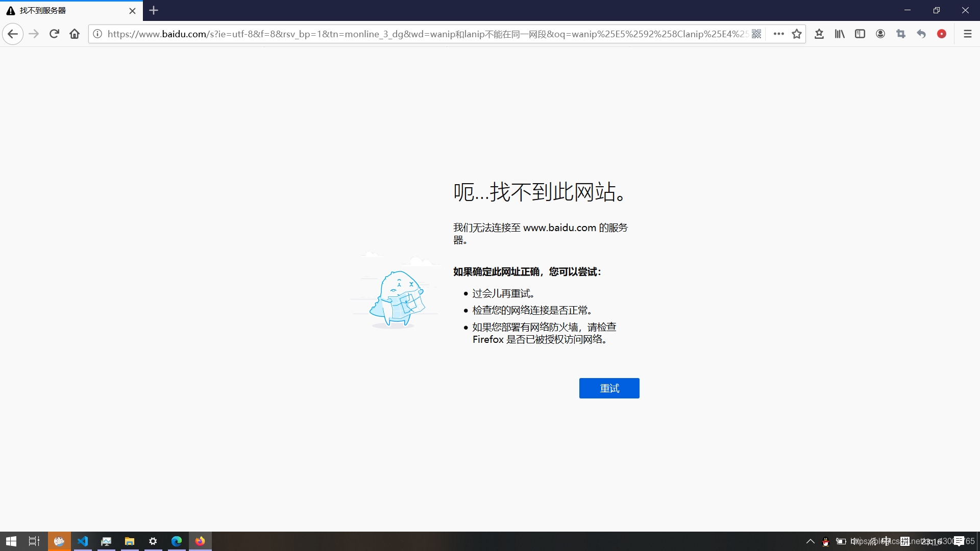
Task: Bookmark this page with the star
Action: [x=797, y=34]
